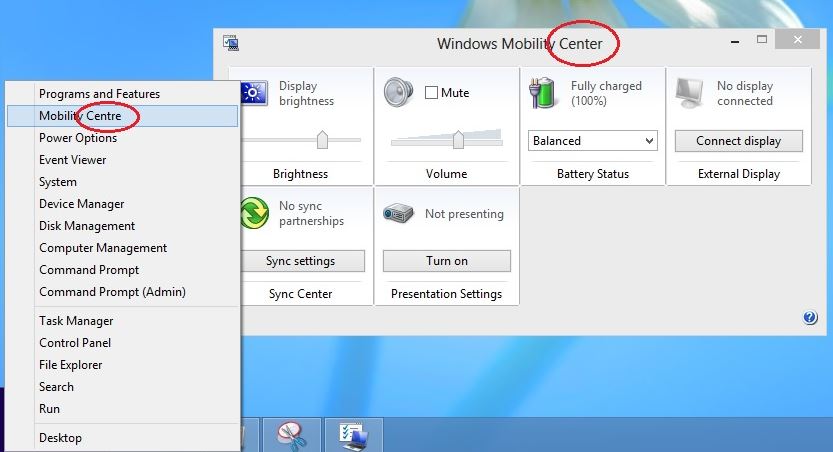Click the Maximize button of Mobility Center
The image size is (833, 452).
click(x=762, y=39)
